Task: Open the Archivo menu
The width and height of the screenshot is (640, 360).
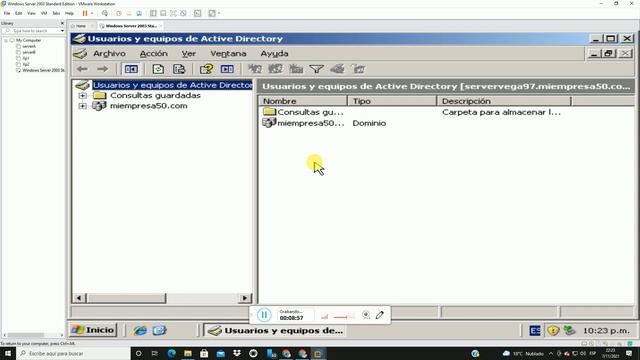Action: (x=109, y=53)
